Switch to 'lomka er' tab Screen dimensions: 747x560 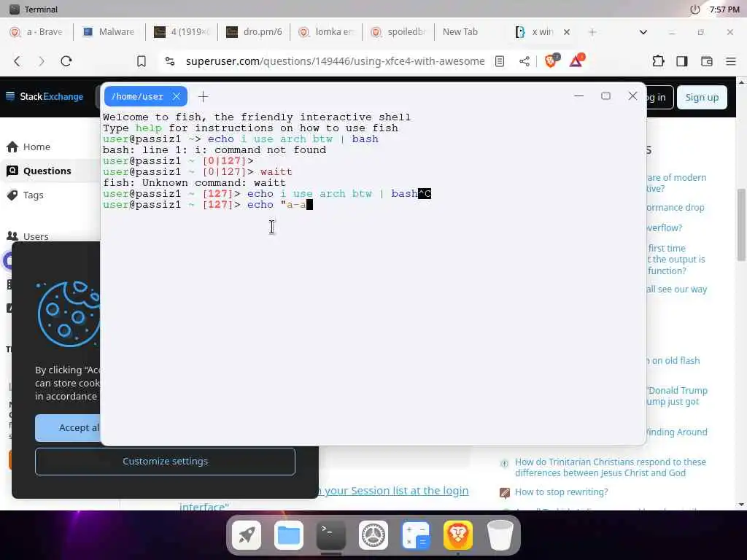click(326, 32)
